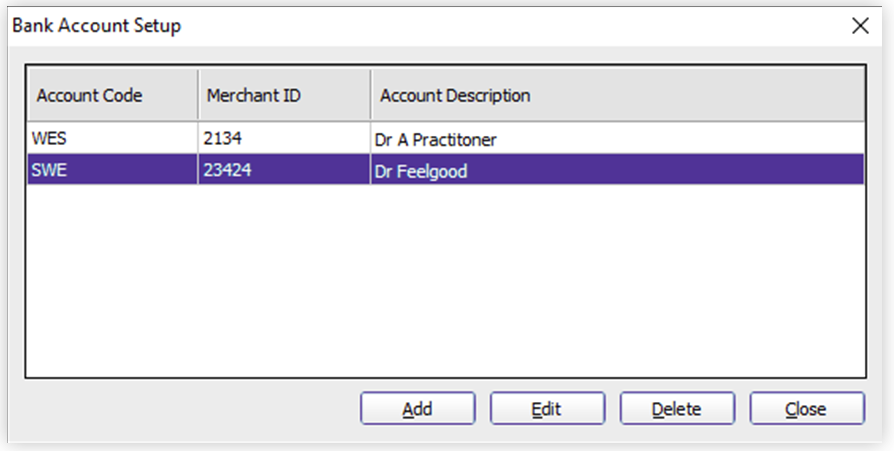Click the empty area of the account list

[446, 279]
